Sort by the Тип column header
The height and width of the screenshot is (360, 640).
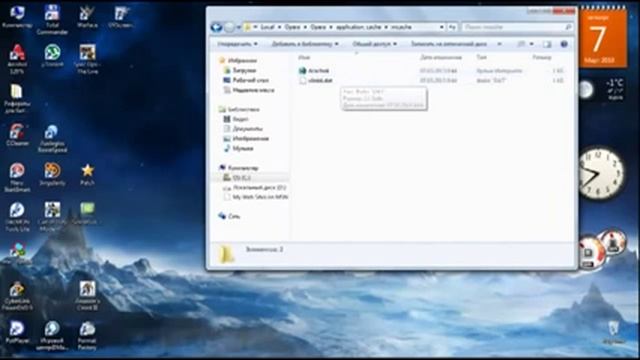coord(482,58)
